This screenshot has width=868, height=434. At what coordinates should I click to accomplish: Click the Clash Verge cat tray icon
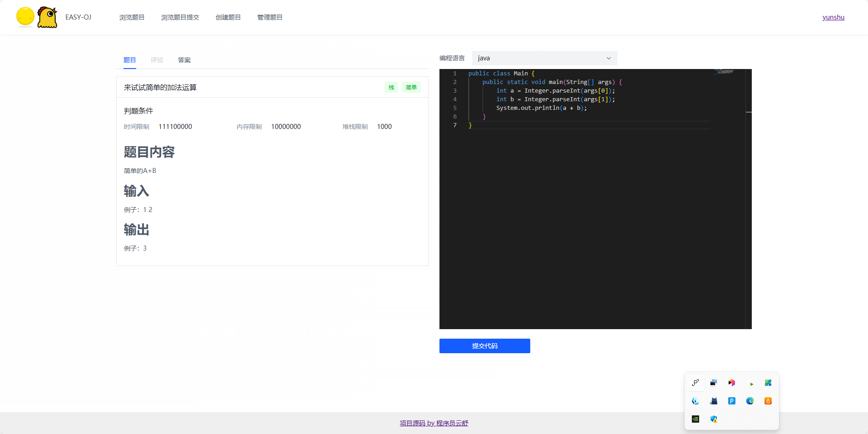coord(713,401)
